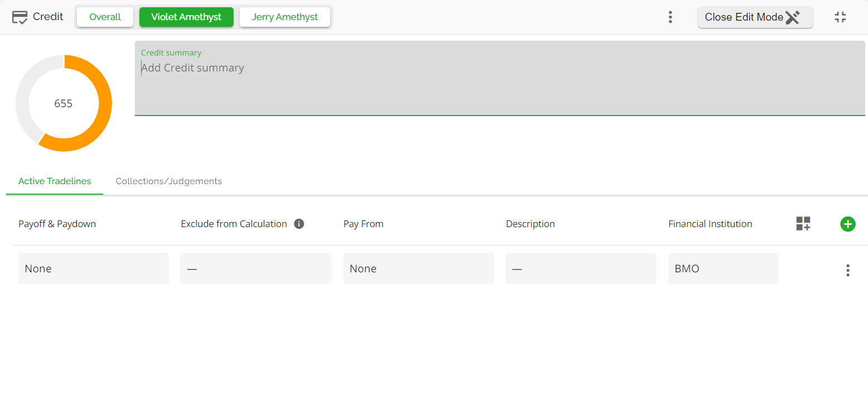Click the Description field in BMO row
The width and height of the screenshot is (868, 399).
coord(581,268)
